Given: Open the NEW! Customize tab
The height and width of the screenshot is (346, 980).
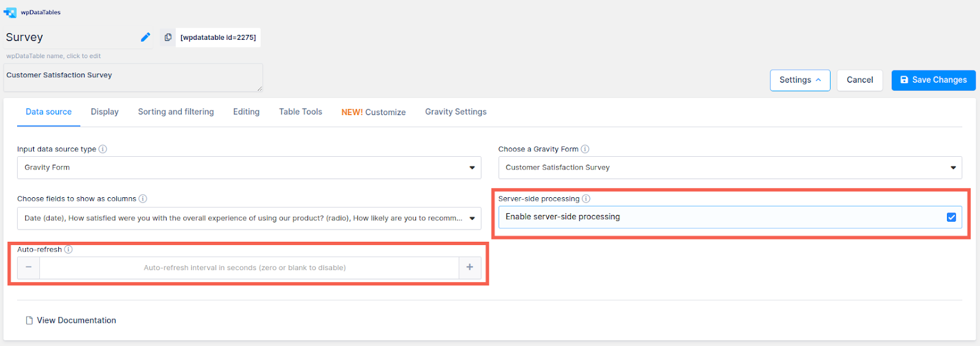Looking at the screenshot, I should [x=374, y=112].
